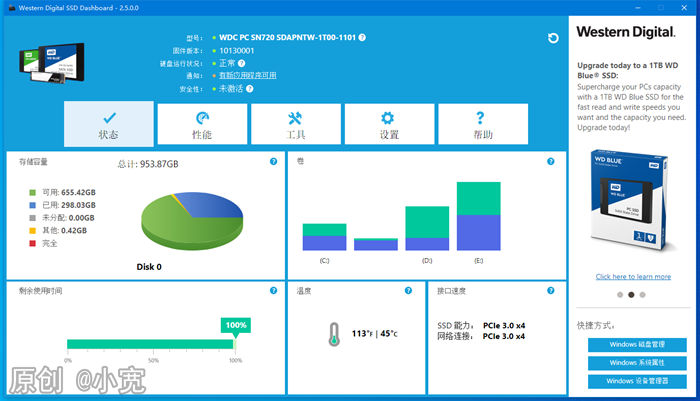Click help icon in temperature panel

[408, 291]
